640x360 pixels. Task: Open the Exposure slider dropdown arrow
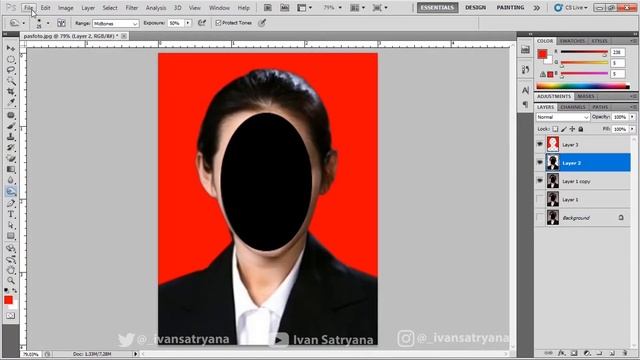tap(188, 23)
